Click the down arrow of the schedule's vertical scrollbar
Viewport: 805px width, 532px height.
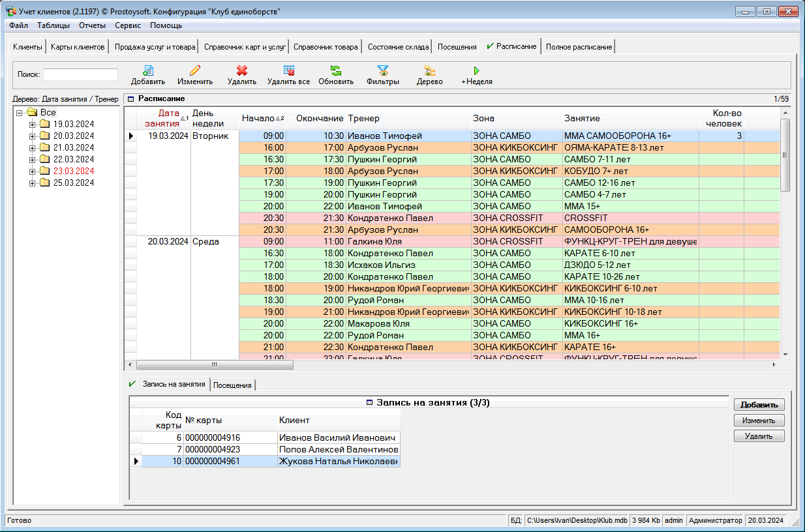point(785,355)
